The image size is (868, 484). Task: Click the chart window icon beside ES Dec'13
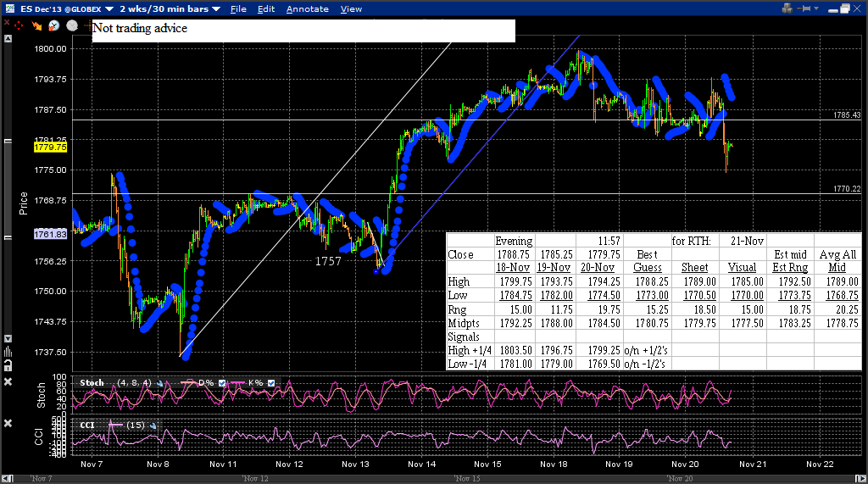click(x=10, y=8)
